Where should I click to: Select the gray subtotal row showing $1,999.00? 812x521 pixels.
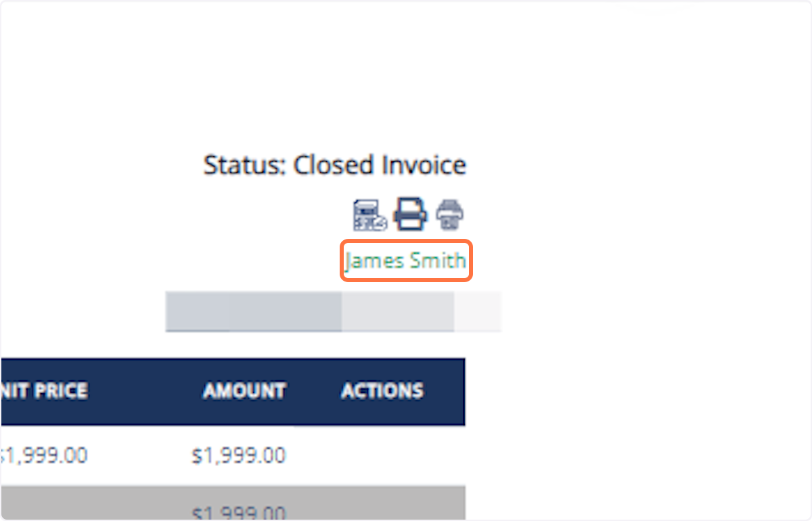(x=237, y=504)
